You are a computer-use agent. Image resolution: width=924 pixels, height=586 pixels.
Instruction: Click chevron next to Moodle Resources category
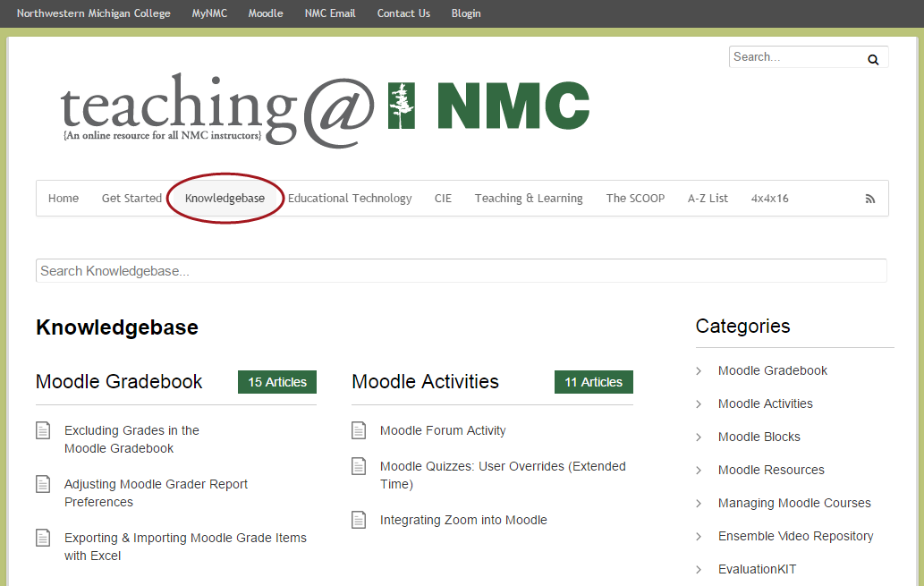tap(699, 470)
